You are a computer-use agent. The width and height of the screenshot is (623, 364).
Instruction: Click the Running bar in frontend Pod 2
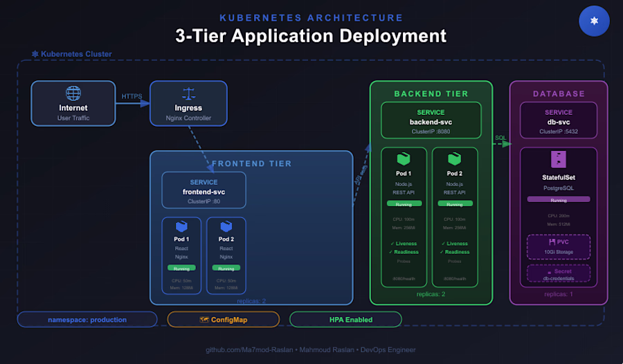click(x=226, y=269)
